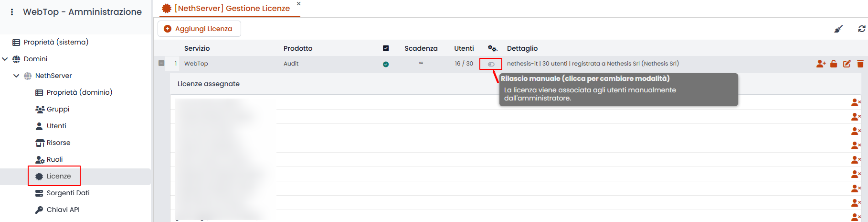Click the WebTop - Amministrazione title
The width and height of the screenshot is (868, 222).
[x=82, y=12]
